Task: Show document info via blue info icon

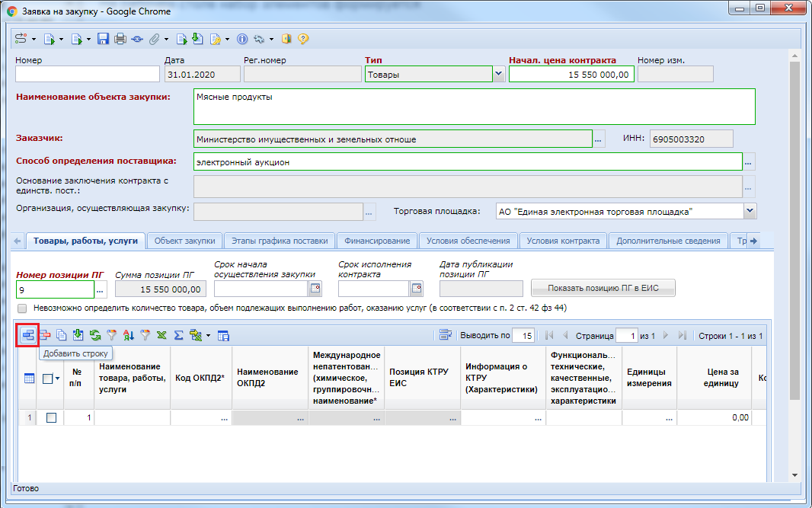Action: 241,39
